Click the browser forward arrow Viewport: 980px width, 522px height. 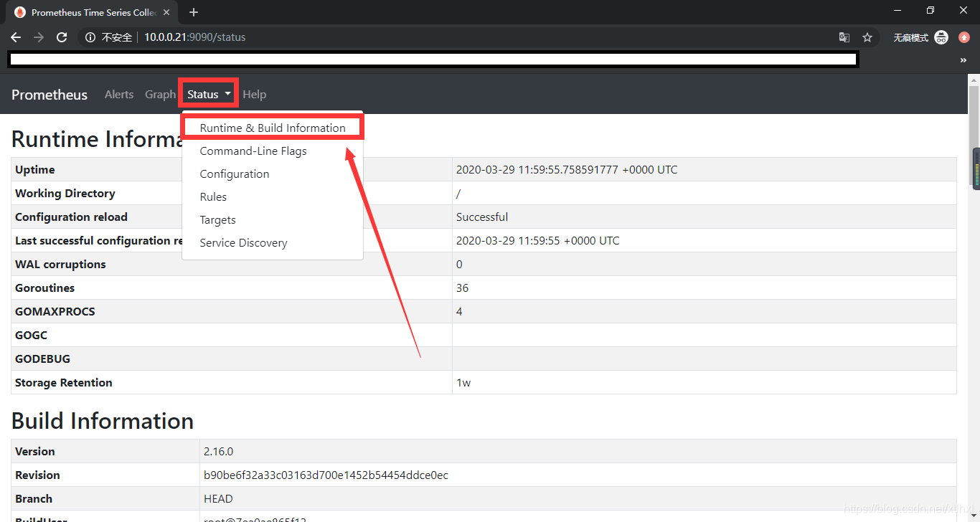[39, 37]
